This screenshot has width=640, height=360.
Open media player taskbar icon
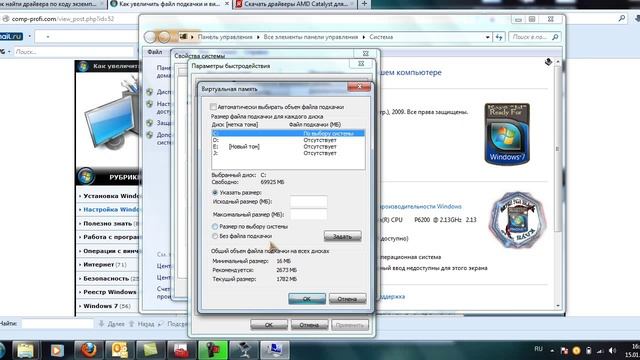click(57, 350)
